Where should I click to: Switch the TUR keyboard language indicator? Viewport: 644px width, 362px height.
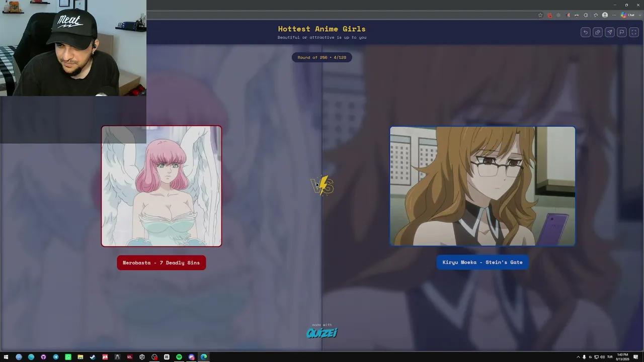(x=610, y=357)
